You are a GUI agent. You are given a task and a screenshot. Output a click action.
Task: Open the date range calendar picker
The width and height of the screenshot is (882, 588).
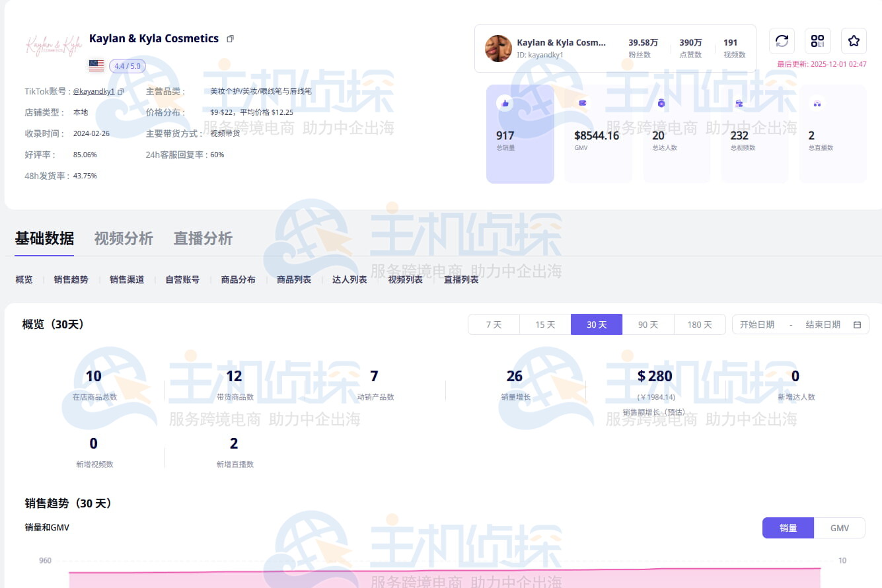(856, 324)
